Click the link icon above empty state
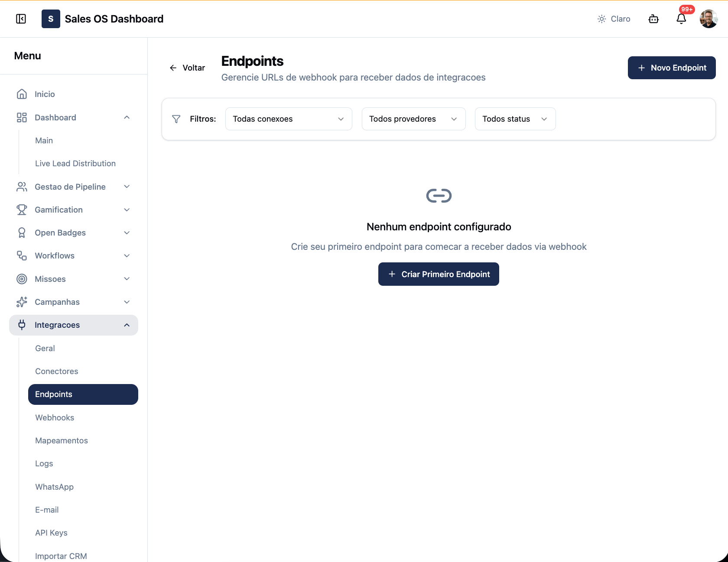728x562 pixels. pyautogui.click(x=439, y=196)
